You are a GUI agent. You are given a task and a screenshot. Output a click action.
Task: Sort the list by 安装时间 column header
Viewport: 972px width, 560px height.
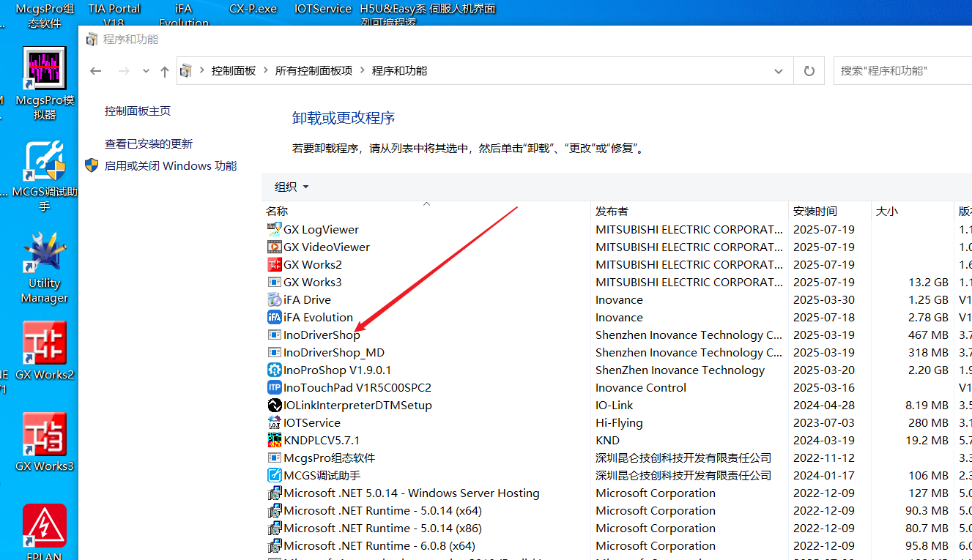815,212
